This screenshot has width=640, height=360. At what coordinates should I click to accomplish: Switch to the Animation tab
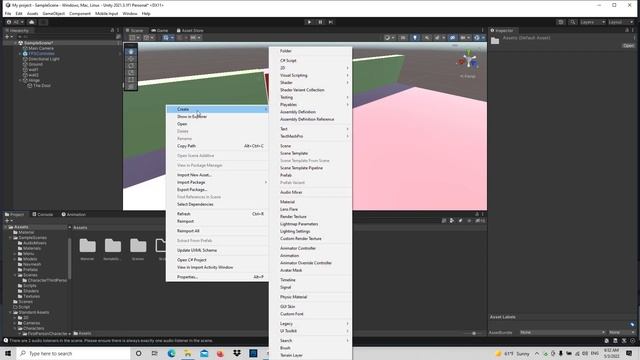point(73,214)
